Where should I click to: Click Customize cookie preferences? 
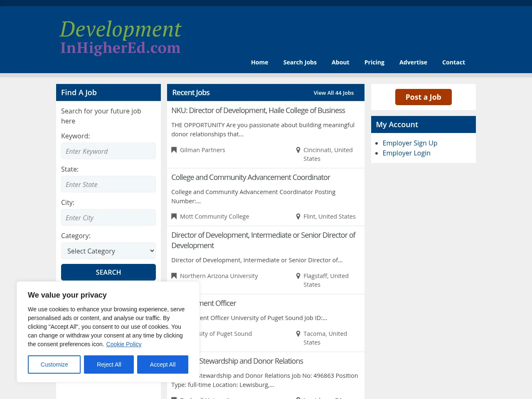click(54, 365)
